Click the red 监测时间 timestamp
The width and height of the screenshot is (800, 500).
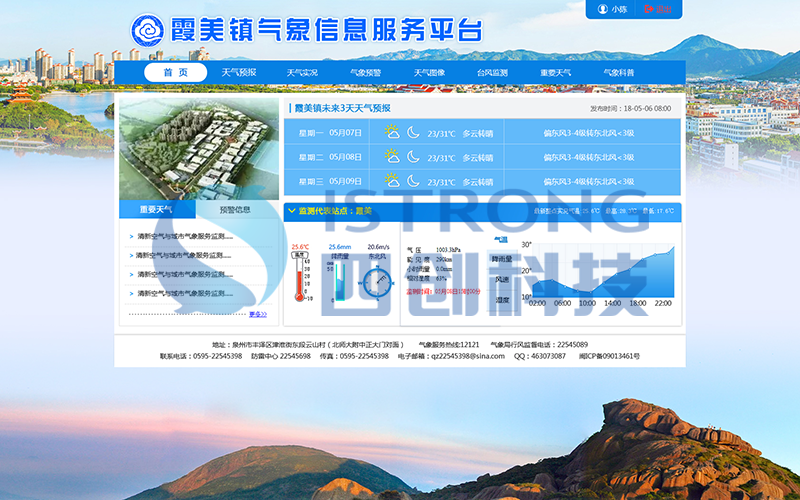coord(443,291)
